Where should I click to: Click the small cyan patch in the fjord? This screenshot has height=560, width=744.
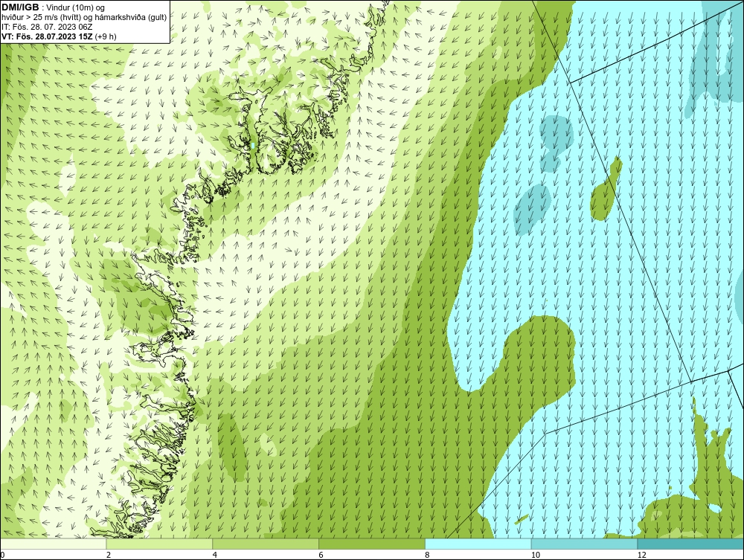tap(253, 146)
